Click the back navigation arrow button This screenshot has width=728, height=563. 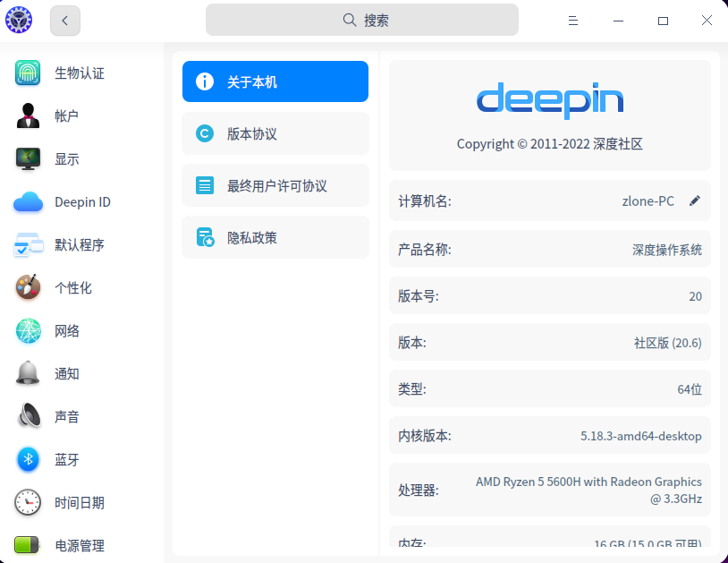pos(64,19)
